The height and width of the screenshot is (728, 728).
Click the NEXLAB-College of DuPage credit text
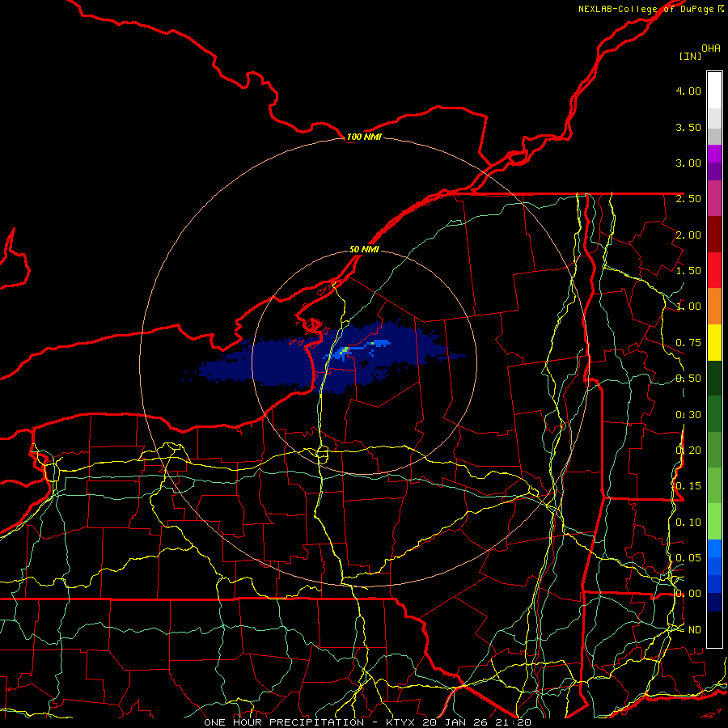point(647,9)
